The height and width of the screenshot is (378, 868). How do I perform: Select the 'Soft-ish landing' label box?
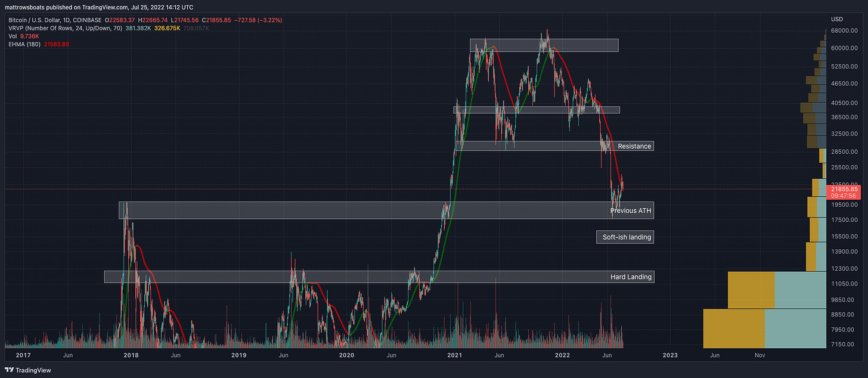tap(625, 237)
